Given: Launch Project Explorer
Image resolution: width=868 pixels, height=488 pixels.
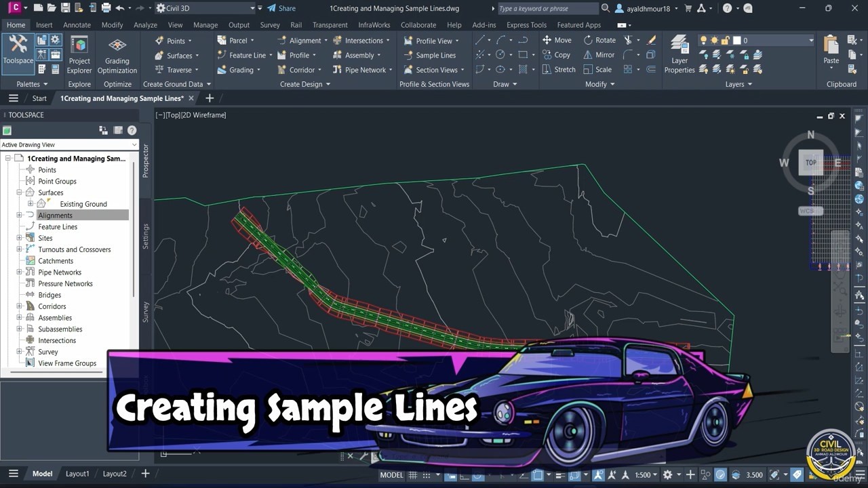Looking at the screenshot, I should click(x=79, y=54).
